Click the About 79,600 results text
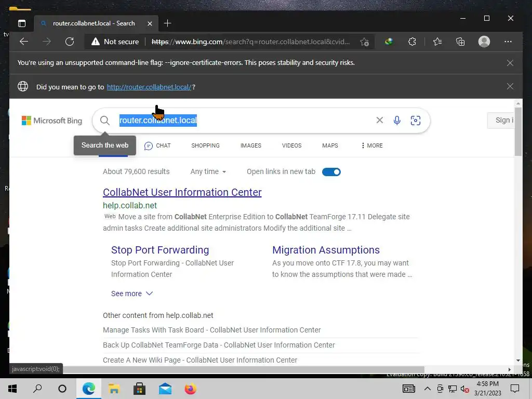532x399 pixels. tap(136, 171)
